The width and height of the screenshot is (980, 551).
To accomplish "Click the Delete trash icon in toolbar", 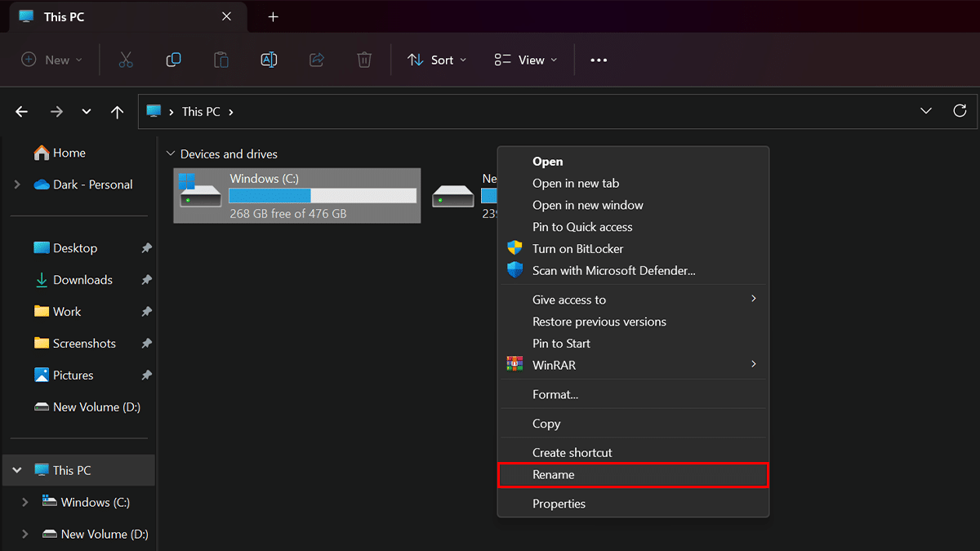I will (x=364, y=60).
